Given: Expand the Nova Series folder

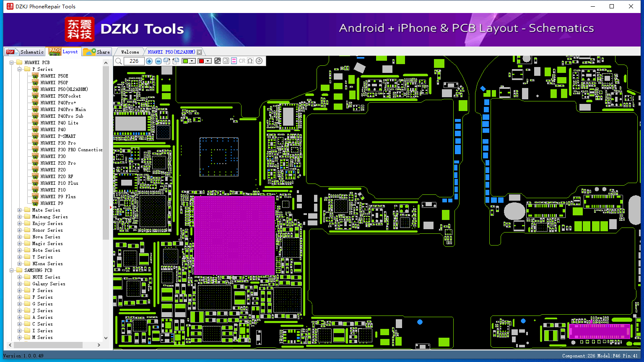Looking at the screenshot, I should click(x=20, y=237).
